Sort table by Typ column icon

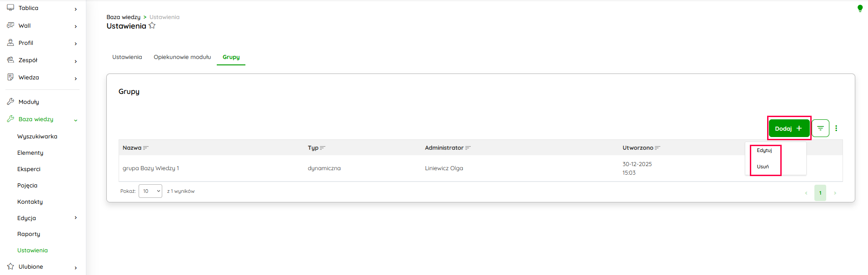[323, 148]
